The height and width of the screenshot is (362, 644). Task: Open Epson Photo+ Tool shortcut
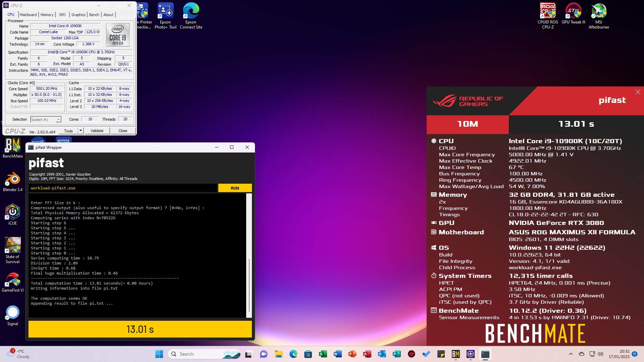[x=165, y=16]
